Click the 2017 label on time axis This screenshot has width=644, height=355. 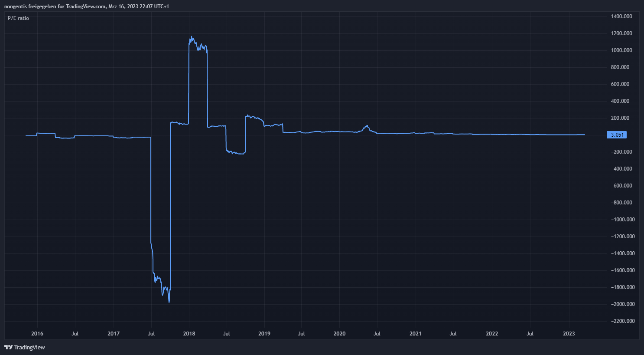tap(113, 334)
